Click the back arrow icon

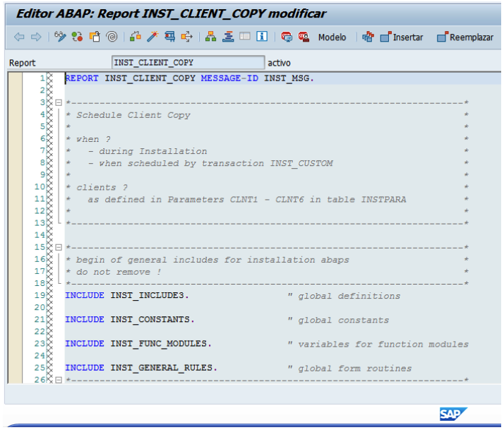coord(19,37)
